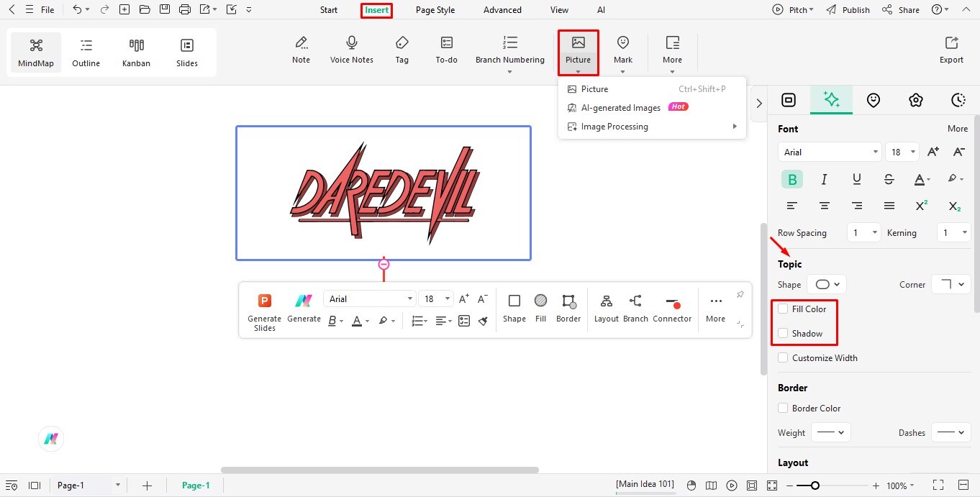This screenshot has height=497, width=980.
Task: Click Generate Slides in floating toolbar
Action: pyautogui.click(x=264, y=311)
